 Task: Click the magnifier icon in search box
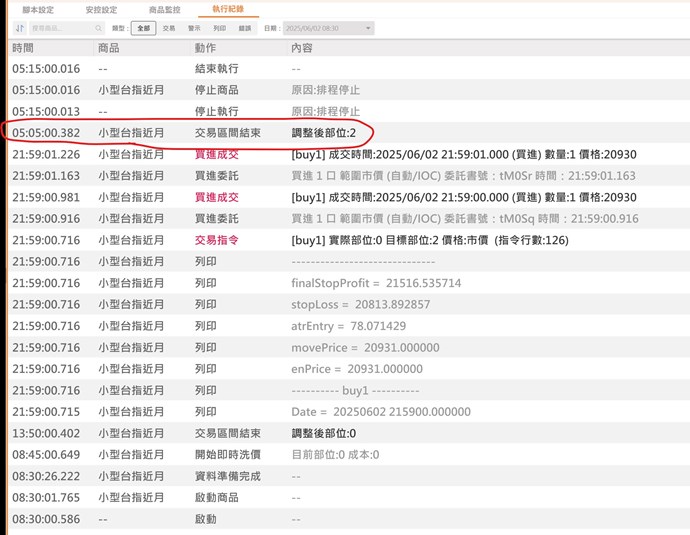point(97,29)
